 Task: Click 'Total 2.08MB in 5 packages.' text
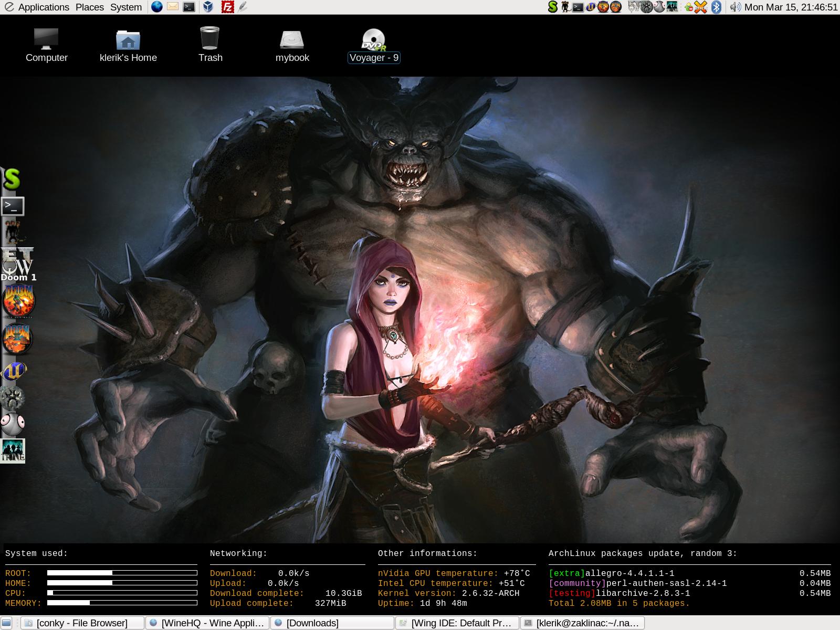[619, 603]
